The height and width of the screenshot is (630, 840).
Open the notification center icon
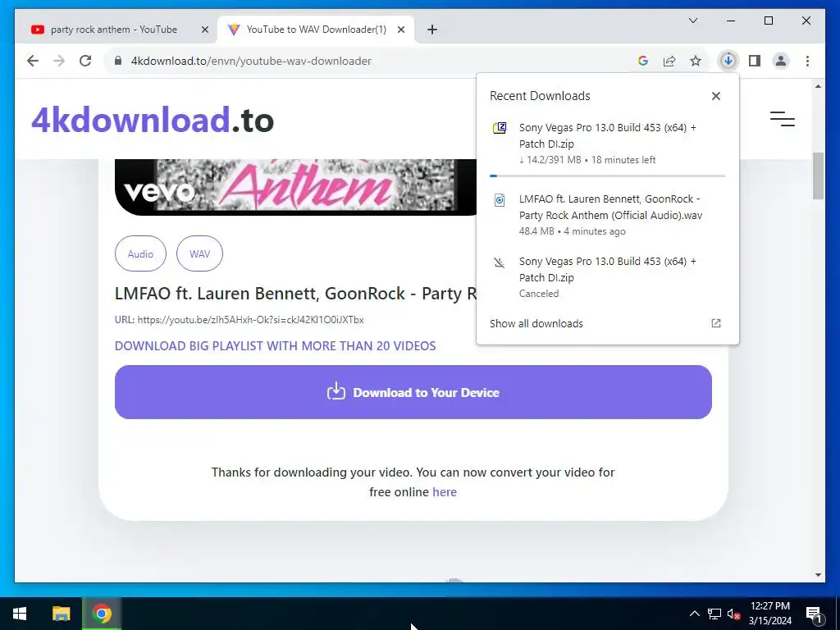pos(813,614)
